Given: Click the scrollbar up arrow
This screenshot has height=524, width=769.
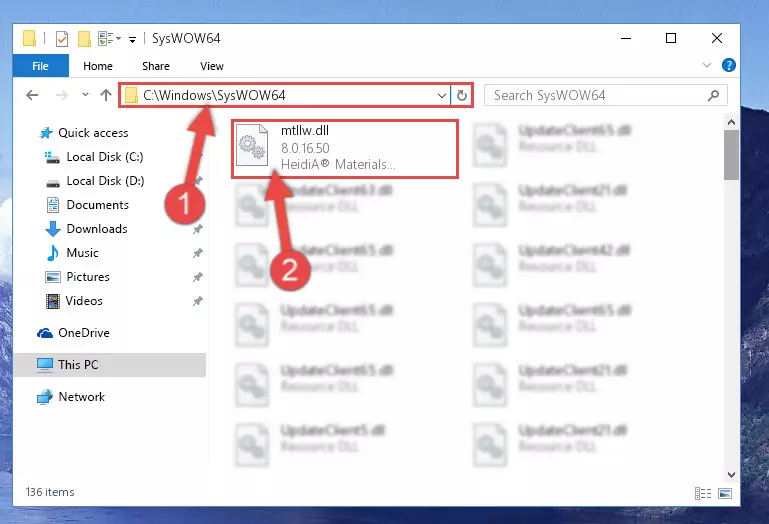Looking at the screenshot, I should [x=731, y=122].
